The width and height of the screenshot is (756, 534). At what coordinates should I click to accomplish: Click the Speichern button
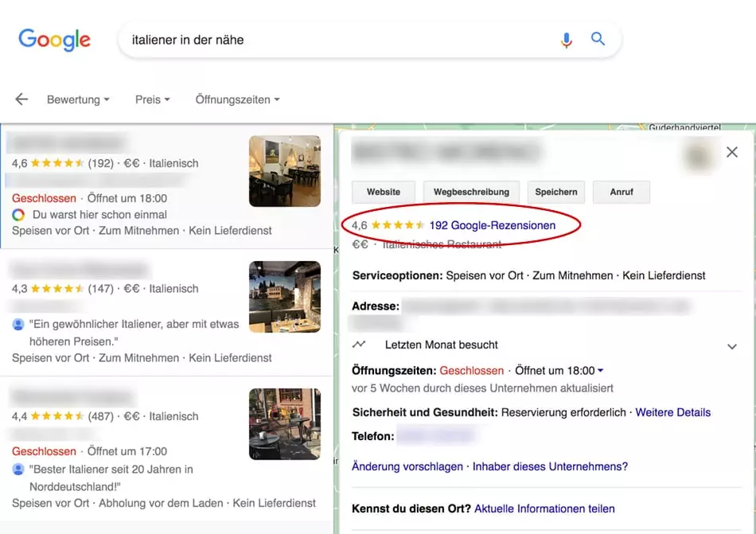(x=556, y=192)
